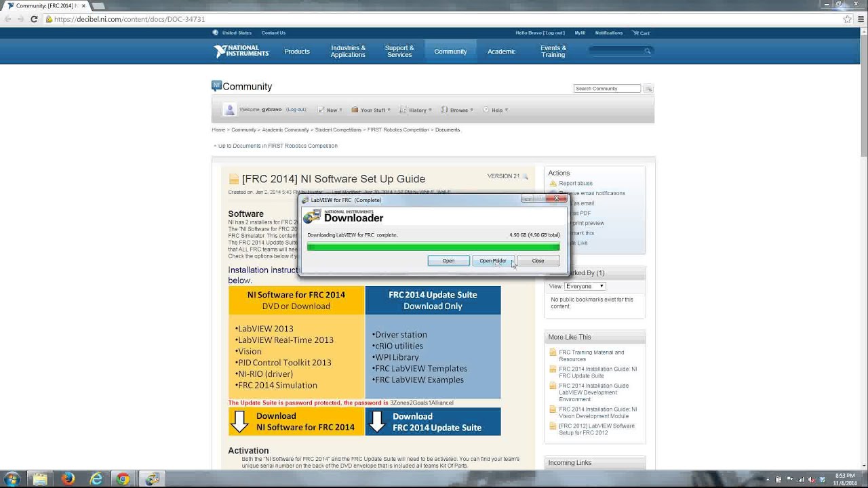
Task: Launch Firefox from the taskbar
Action: (x=68, y=479)
